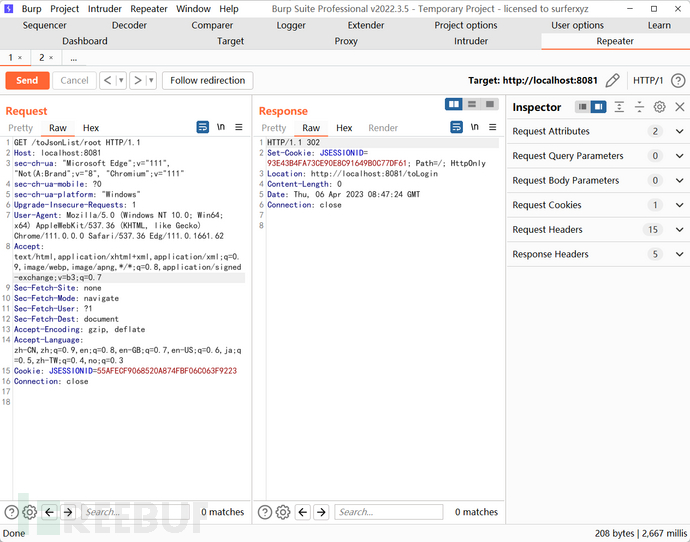Open the Help menu
The image size is (690, 542).
click(x=229, y=9)
